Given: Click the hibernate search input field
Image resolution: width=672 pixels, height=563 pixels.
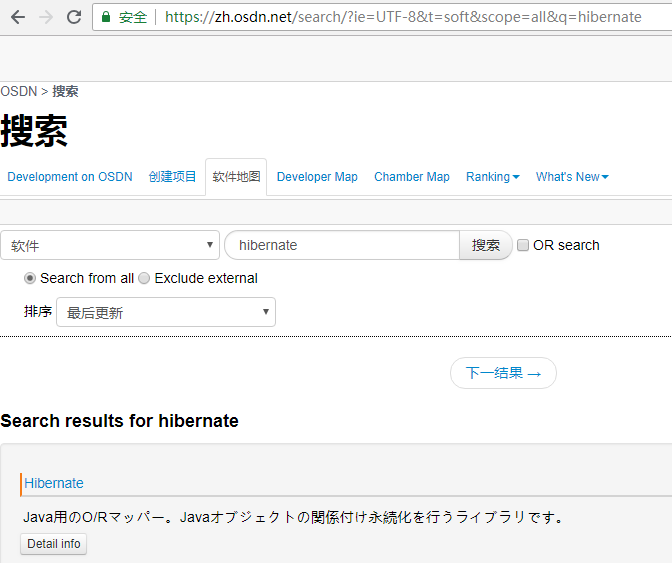Looking at the screenshot, I should [x=342, y=245].
